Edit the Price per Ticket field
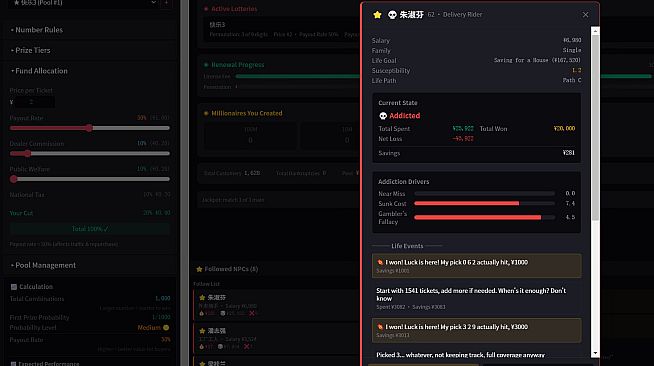Screen dimensions: 654x366 pyautogui.click(x=35, y=102)
